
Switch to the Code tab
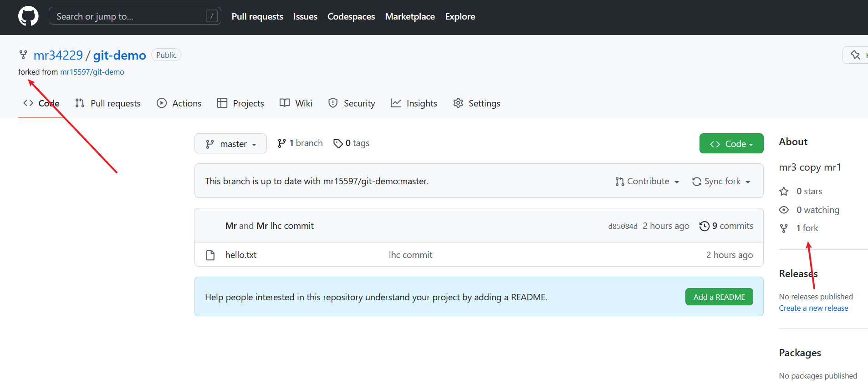click(41, 103)
